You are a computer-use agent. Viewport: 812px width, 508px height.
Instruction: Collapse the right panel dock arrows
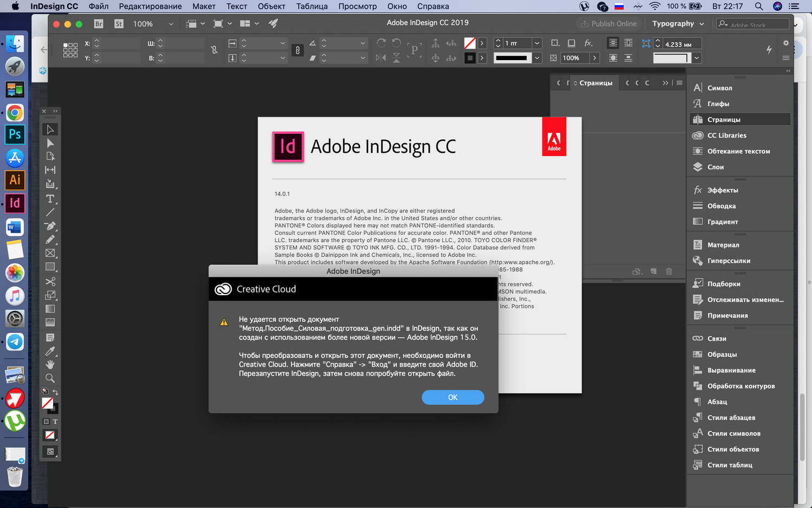(x=788, y=71)
